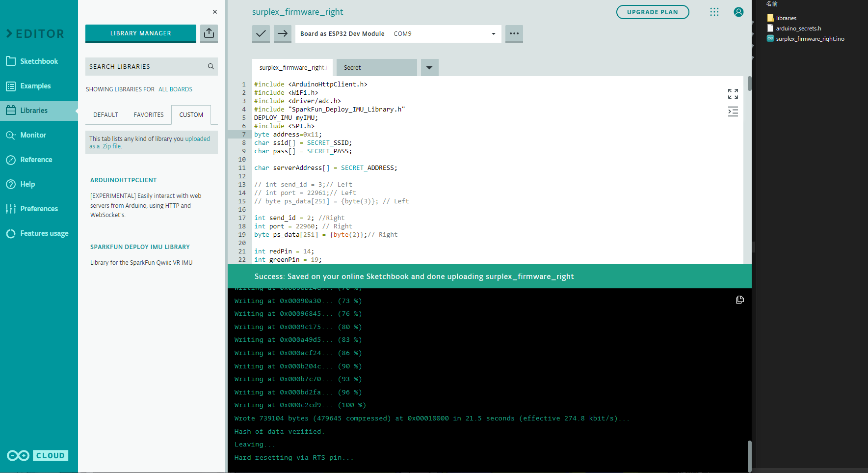Click the import library upload icon

tap(209, 33)
